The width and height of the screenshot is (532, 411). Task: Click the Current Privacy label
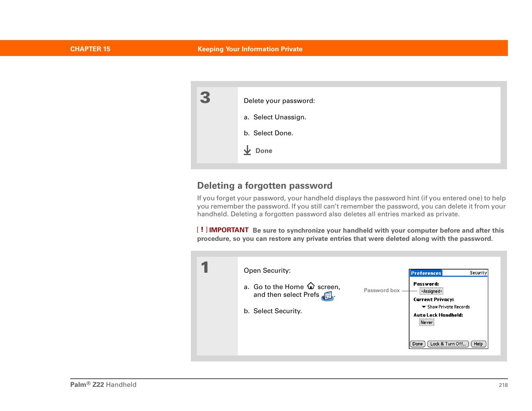click(x=433, y=299)
